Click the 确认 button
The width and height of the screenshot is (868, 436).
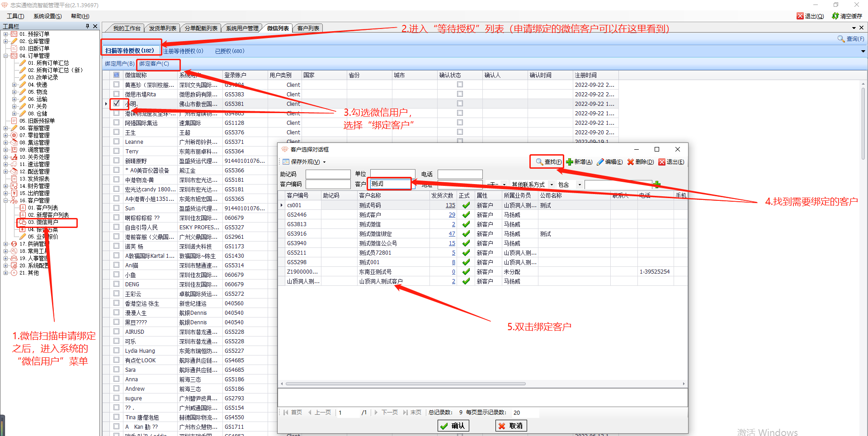453,426
